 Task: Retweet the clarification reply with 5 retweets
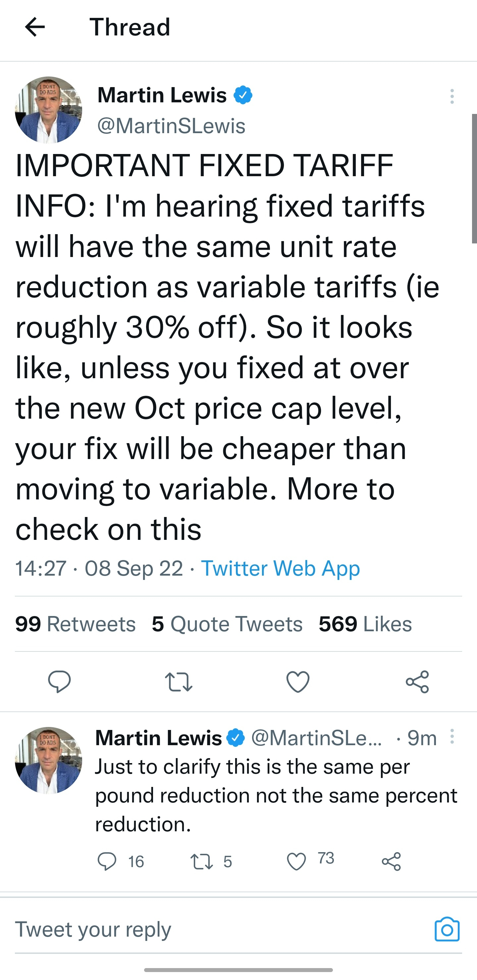tap(202, 861)
